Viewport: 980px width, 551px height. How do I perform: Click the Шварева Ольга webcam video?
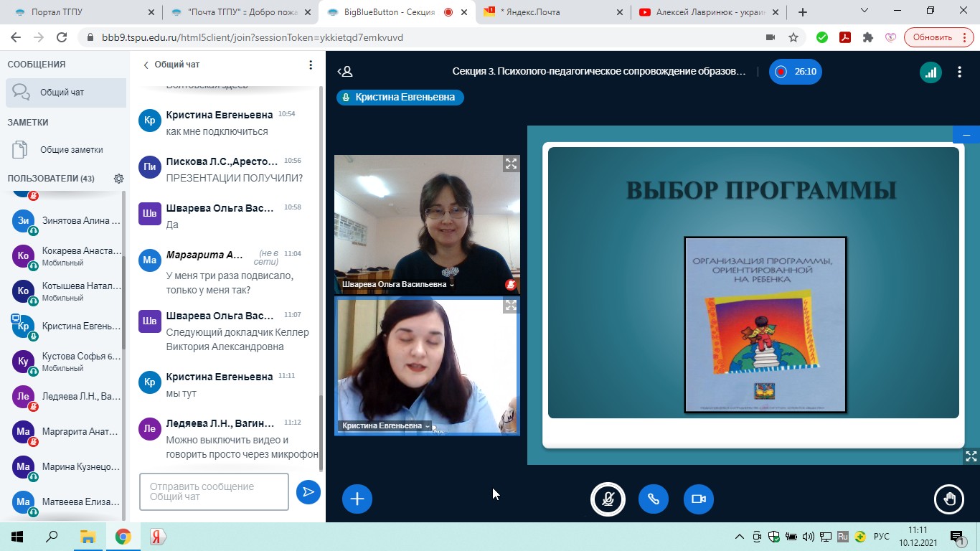[427, 225]
